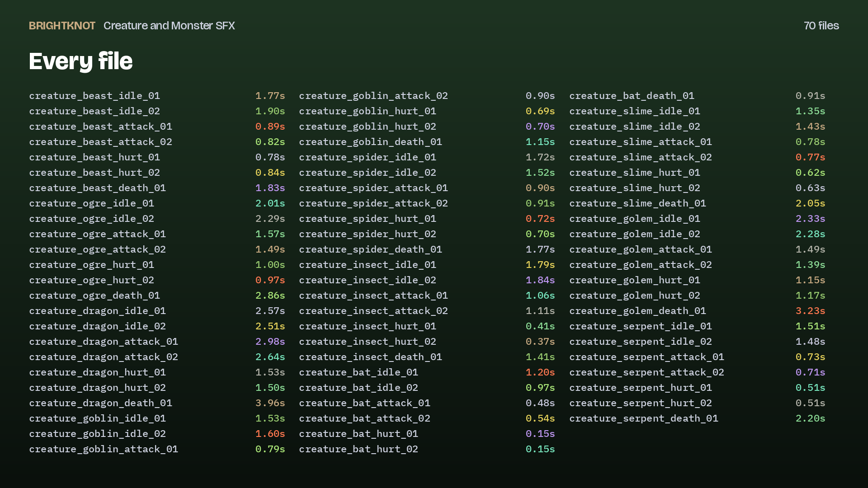Image resolution: width=868 pixels, height=488 pixels.
Task: Select creature_slime_death_01 file name
Action: (637, 203)
